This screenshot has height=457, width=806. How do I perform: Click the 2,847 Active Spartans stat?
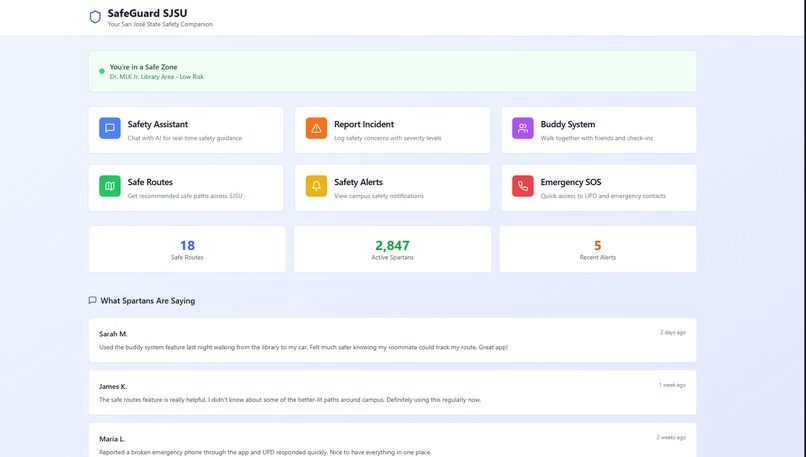(392, 250)
